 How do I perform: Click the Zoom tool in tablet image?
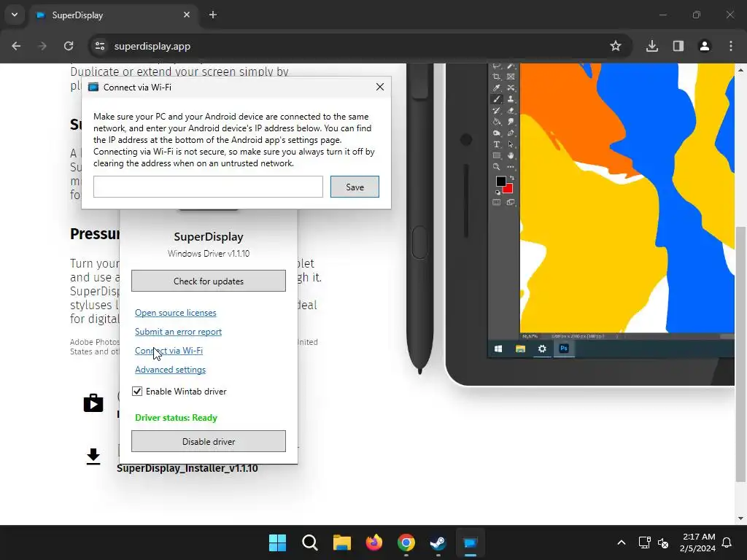click(497, 167)
